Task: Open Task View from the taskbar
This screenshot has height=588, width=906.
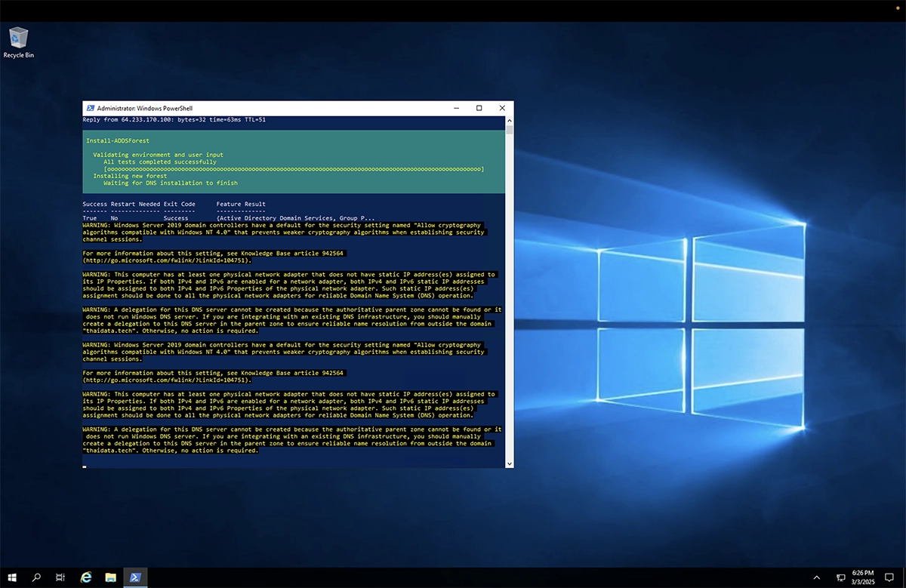Action: (60, 577)
